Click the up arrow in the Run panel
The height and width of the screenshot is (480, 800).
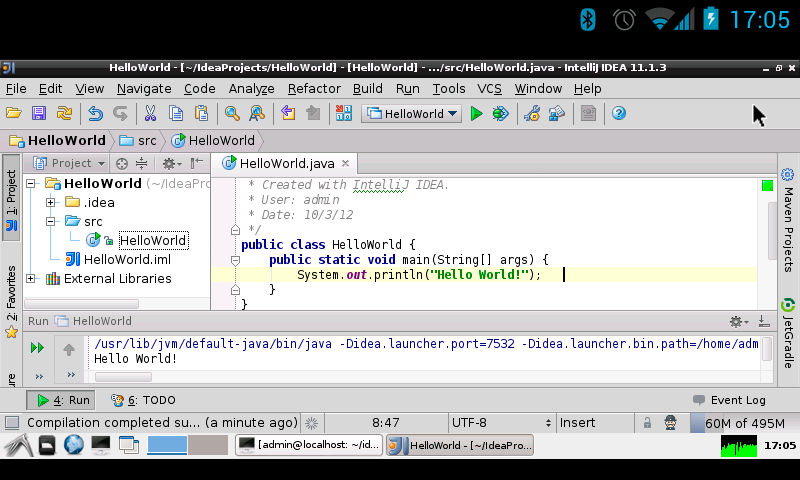(x=69, y=349)
